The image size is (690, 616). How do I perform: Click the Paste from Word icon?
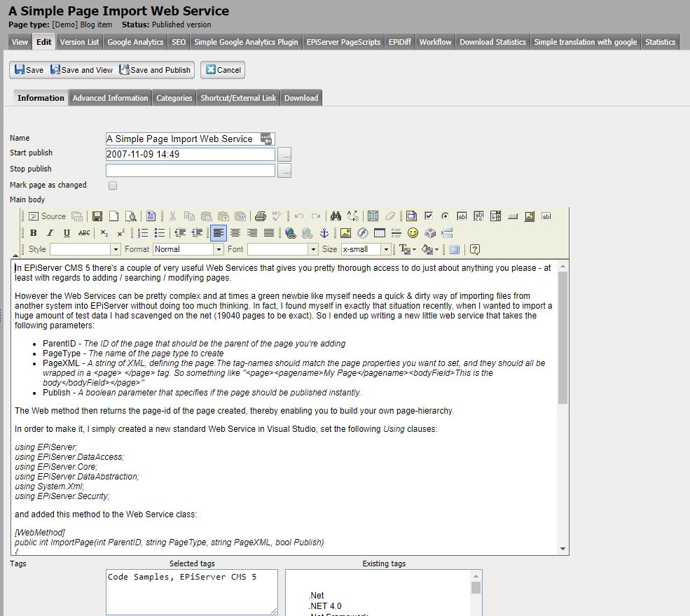click(240, 215)
